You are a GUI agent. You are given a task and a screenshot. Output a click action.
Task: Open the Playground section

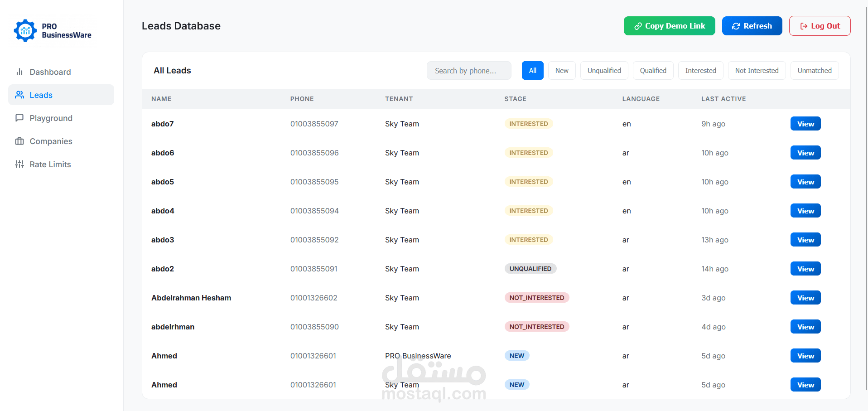pos(61,118)
